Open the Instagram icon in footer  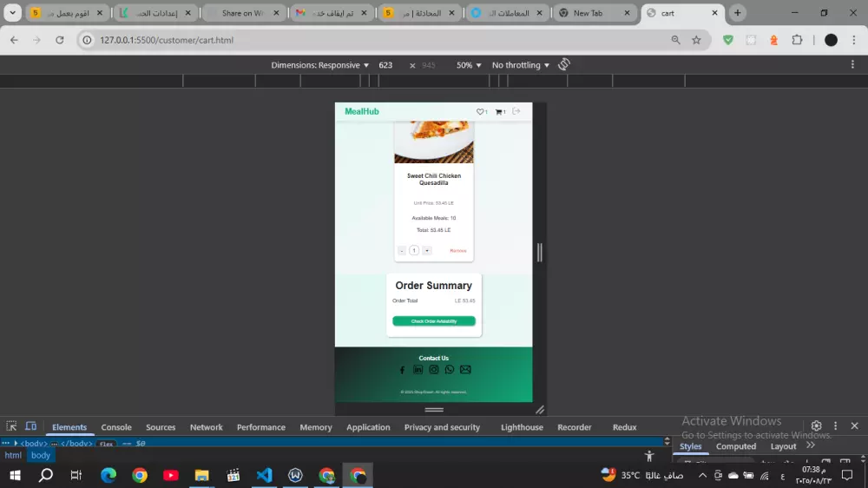pos(434,369)
